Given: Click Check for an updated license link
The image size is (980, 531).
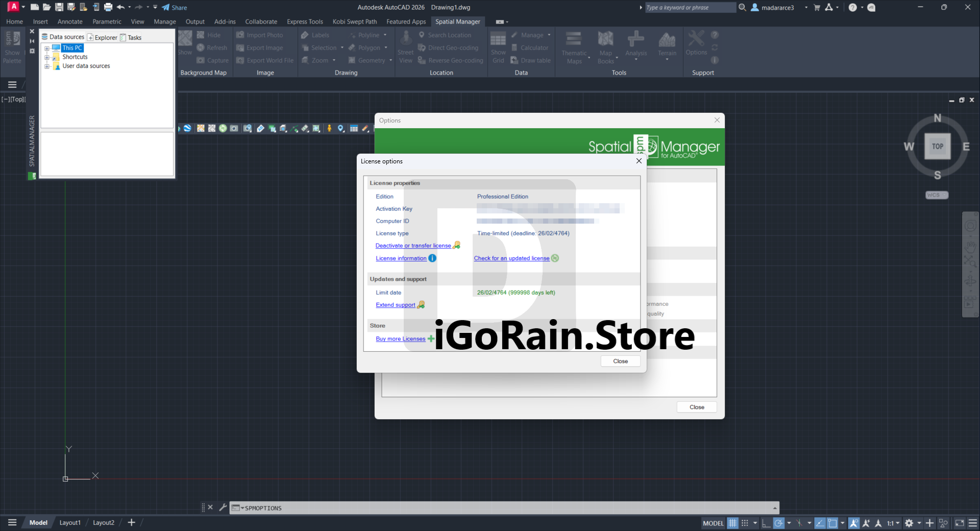Looking at the screenshot, I should coord(511,258).
